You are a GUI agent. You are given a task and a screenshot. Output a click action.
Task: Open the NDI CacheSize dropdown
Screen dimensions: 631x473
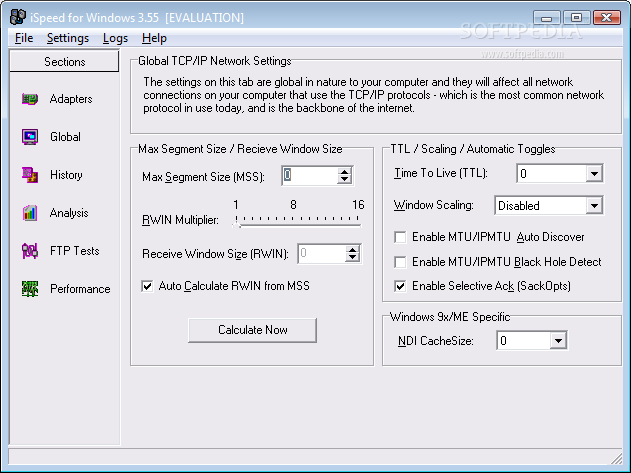(558, 341)
